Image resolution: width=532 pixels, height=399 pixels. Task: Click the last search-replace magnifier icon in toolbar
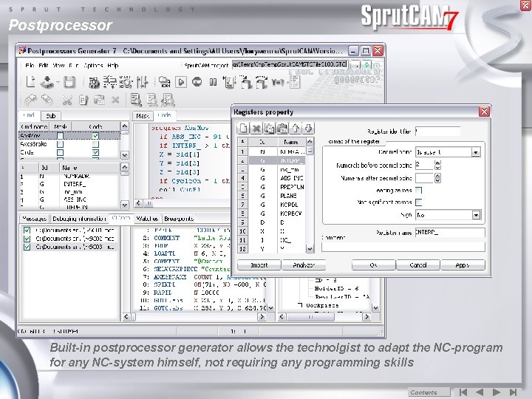168,100
